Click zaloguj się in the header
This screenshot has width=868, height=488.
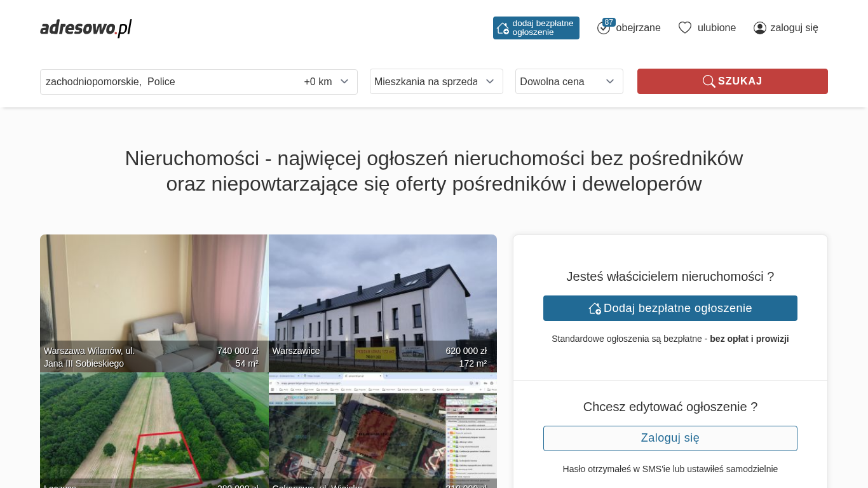[794, 28]
